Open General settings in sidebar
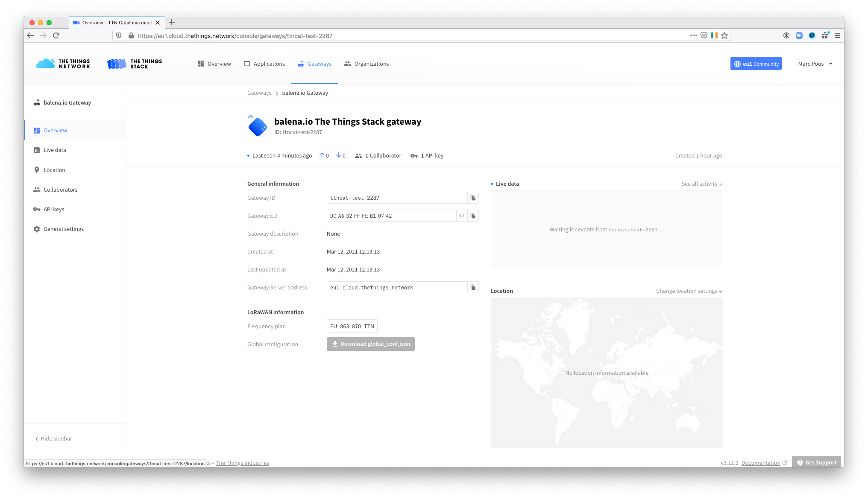 [63, 229]
